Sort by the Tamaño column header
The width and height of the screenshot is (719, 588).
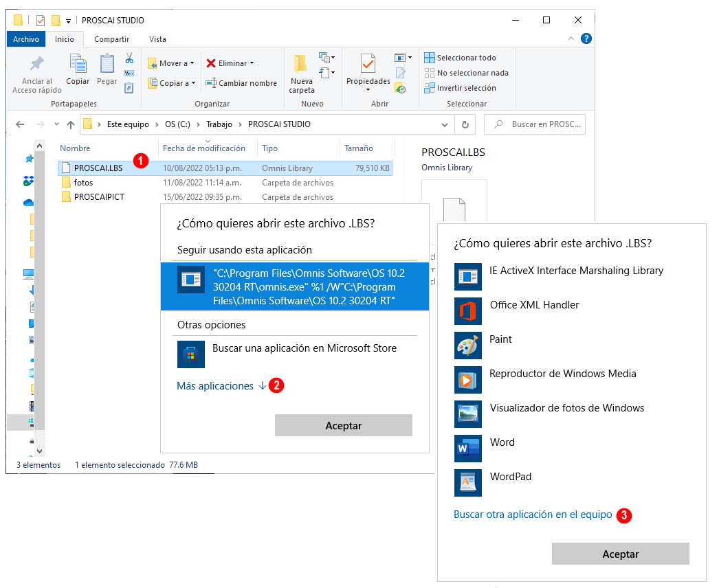click(x=359, y=148)
